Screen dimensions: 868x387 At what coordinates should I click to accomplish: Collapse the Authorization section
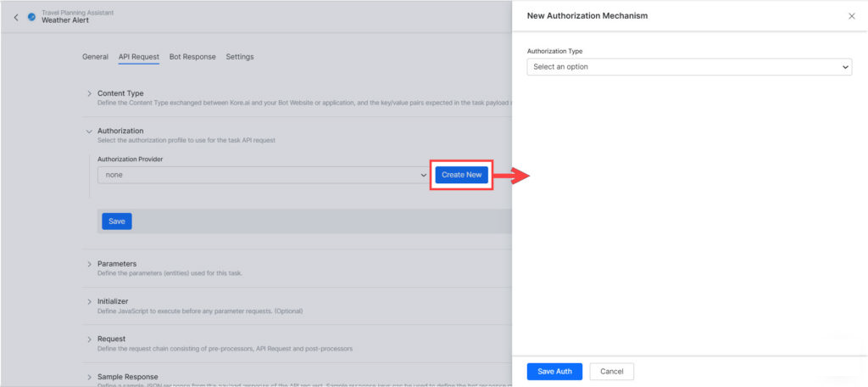click(x=89, y=131)
